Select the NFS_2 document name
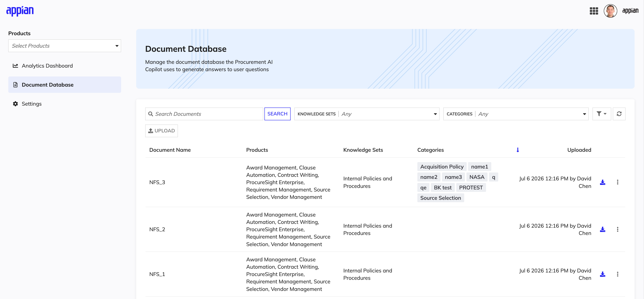This screenshot has height=299, width=644. point(157,230)
